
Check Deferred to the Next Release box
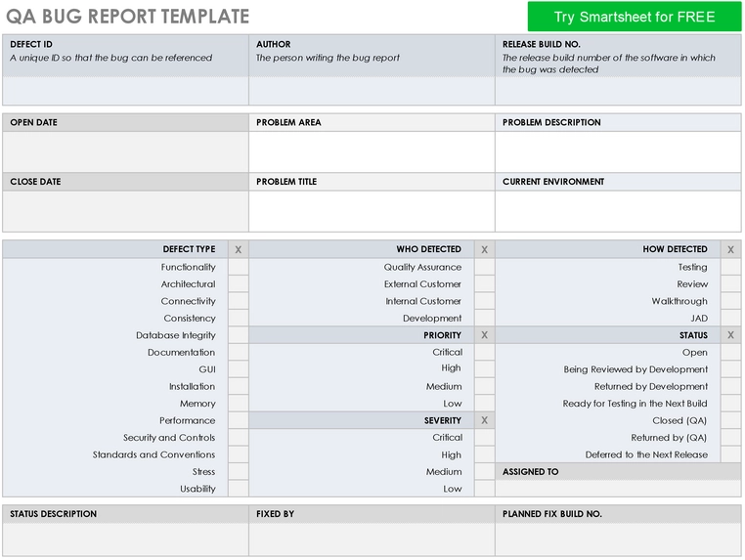(x=730, y=454)
